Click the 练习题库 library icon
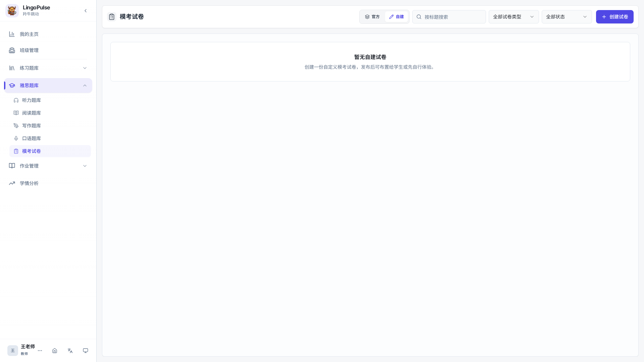 (12, 68)
